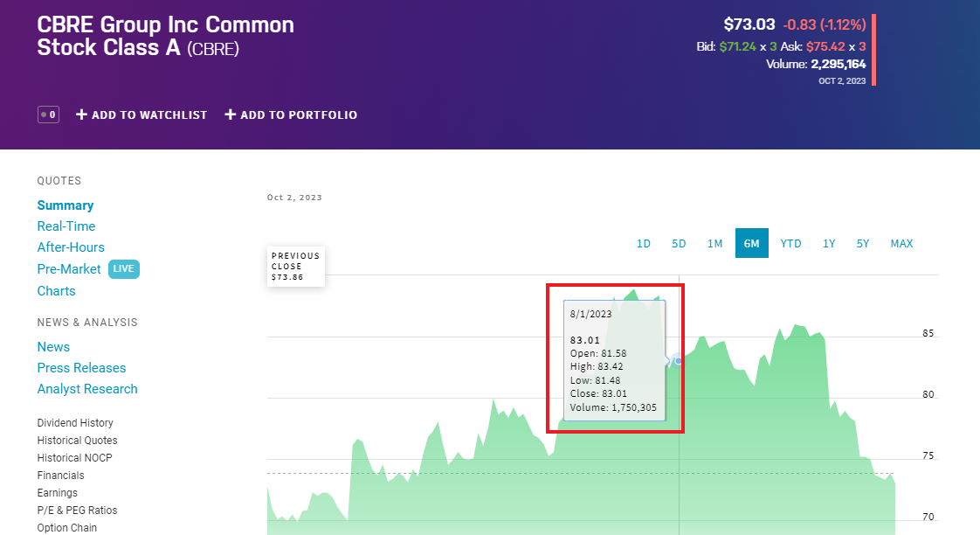Add CBRE to watchlist
This screenshot has height=535, width=980.
[x=141, y=115]
